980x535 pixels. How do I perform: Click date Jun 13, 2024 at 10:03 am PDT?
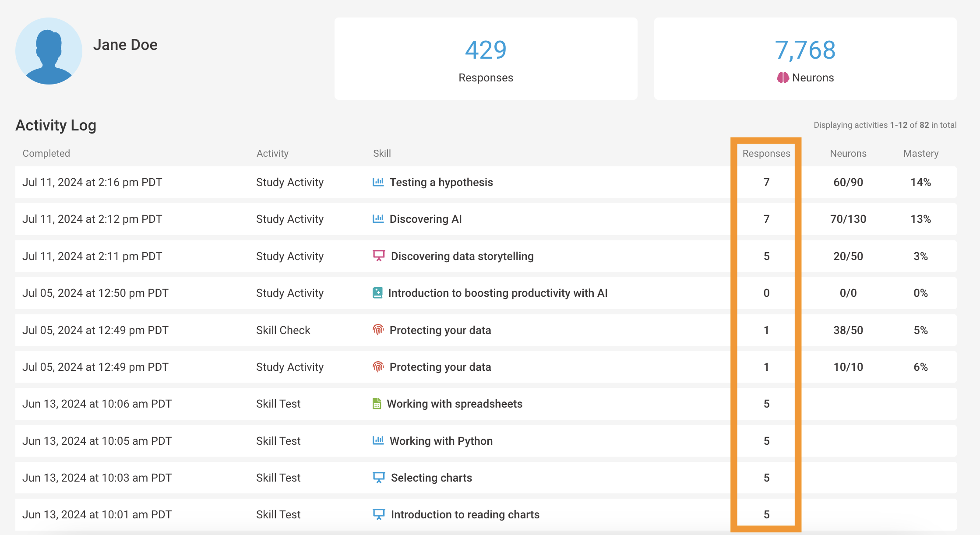[97, 478]
